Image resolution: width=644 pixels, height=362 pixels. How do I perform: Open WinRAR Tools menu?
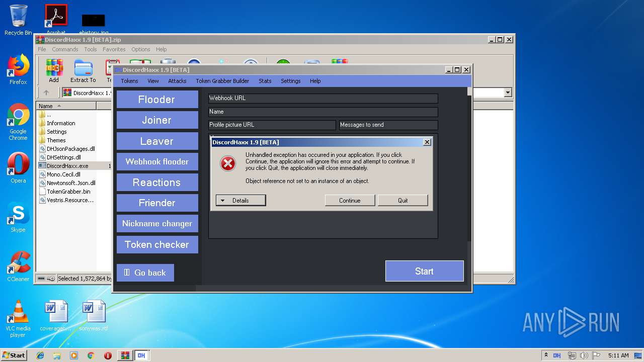pos(91,49)
